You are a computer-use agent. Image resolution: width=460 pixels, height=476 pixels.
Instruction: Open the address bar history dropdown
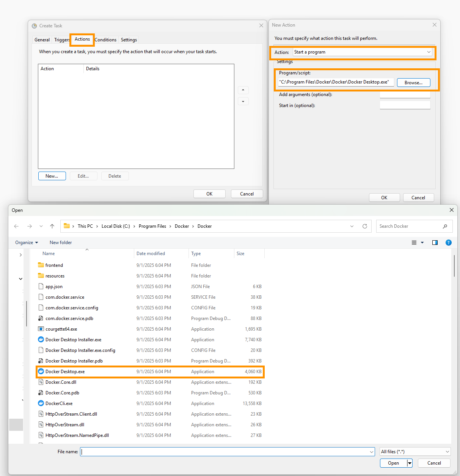(x=352, y=226)
